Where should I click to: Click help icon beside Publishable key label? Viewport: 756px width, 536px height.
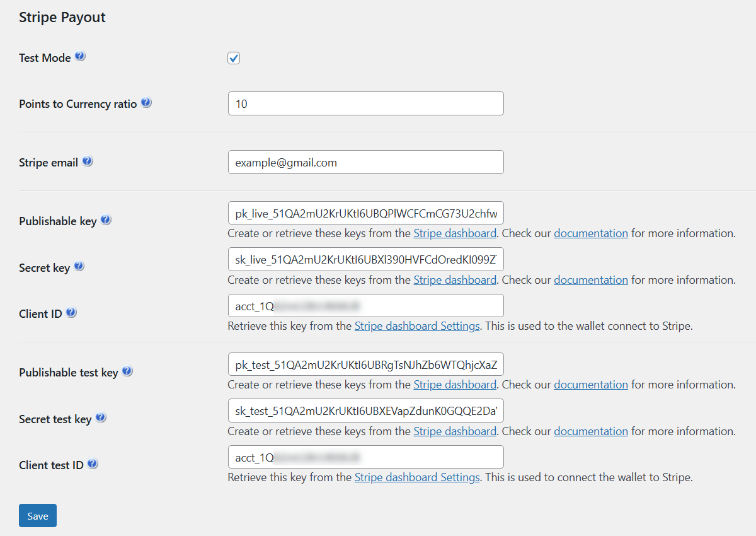pyautogui.click(x=106, y=219)
